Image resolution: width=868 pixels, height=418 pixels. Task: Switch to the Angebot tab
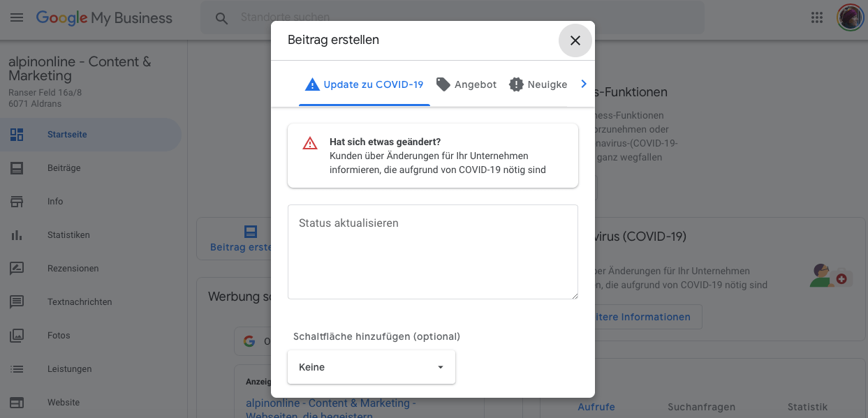[x=466, y=84]
